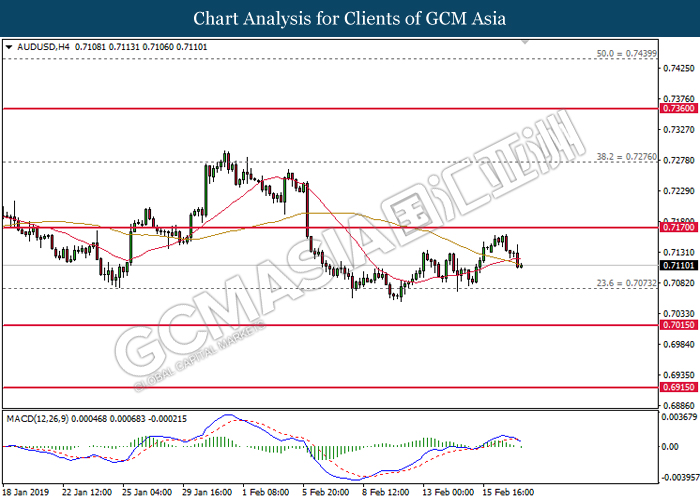
Task: Click the triangle arrow beside AUDUSD,H4
Action: coord(9,47)
